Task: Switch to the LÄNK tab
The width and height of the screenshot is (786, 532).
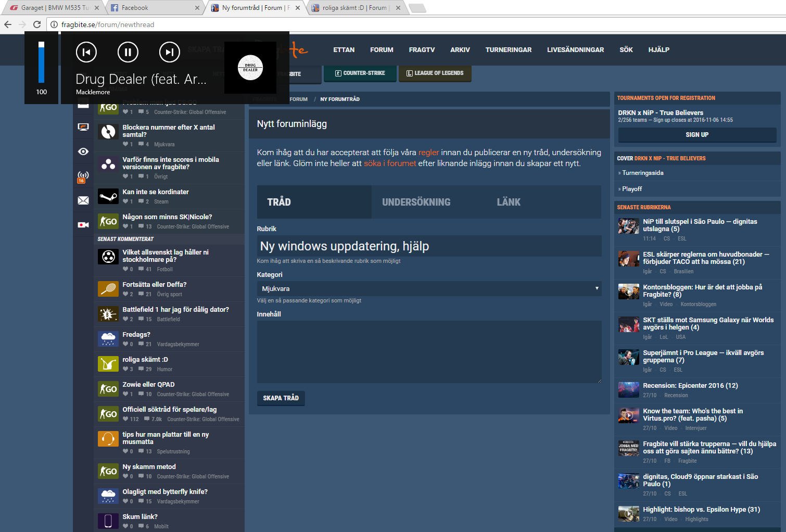Action: pyautogui.click(x=509, y=202)
